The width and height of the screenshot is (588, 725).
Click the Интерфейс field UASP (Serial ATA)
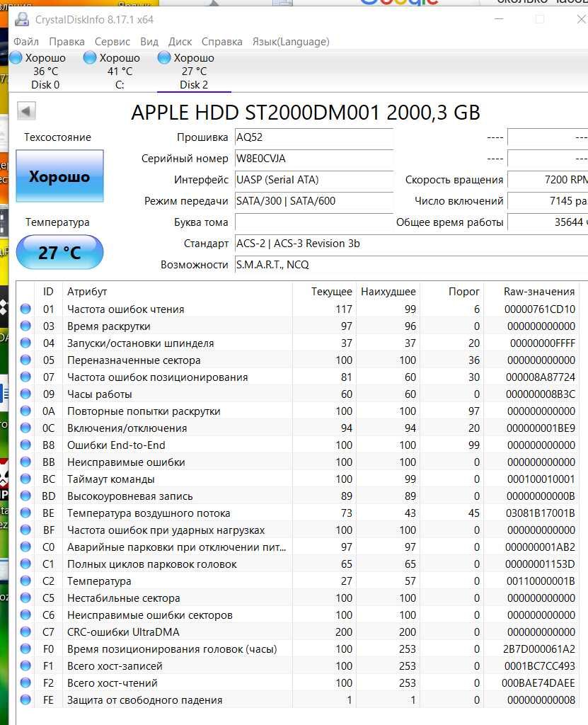314,180
